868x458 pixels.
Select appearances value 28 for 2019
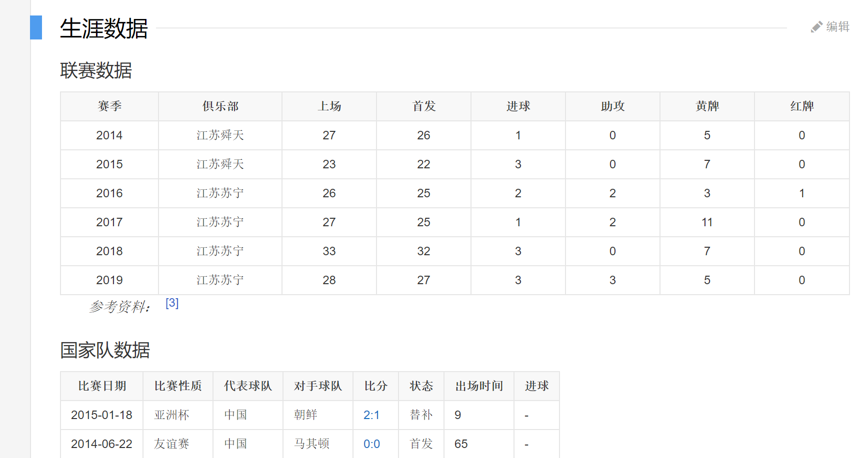(x=329, y=280)
